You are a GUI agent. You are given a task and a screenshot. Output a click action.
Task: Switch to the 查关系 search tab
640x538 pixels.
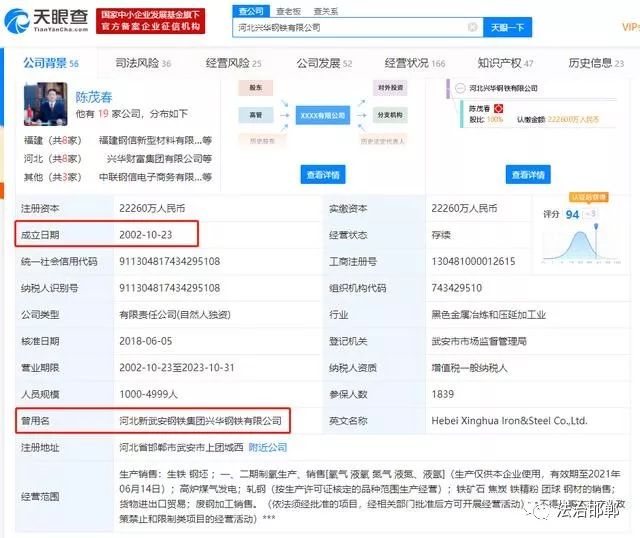click(x=326, y=11)
